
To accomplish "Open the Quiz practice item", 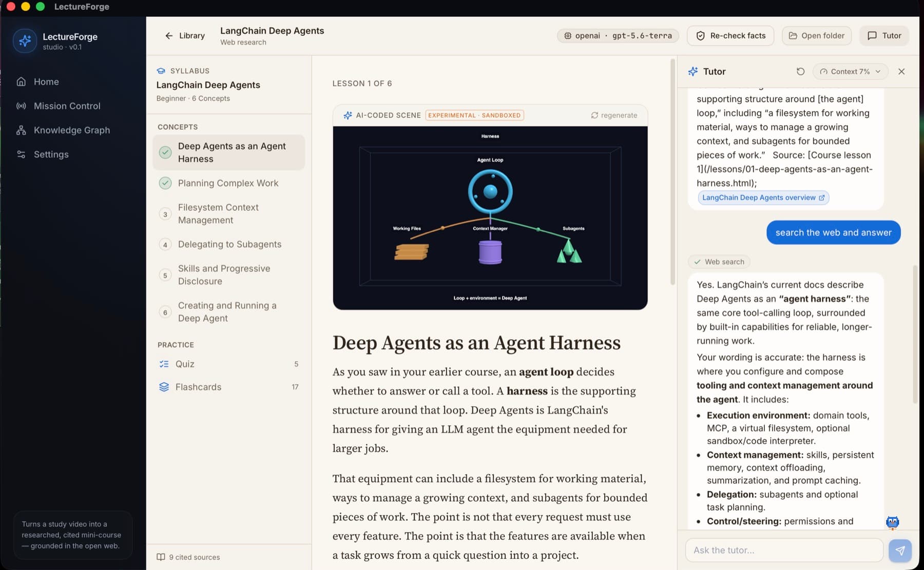I will [x=228, y=364].
